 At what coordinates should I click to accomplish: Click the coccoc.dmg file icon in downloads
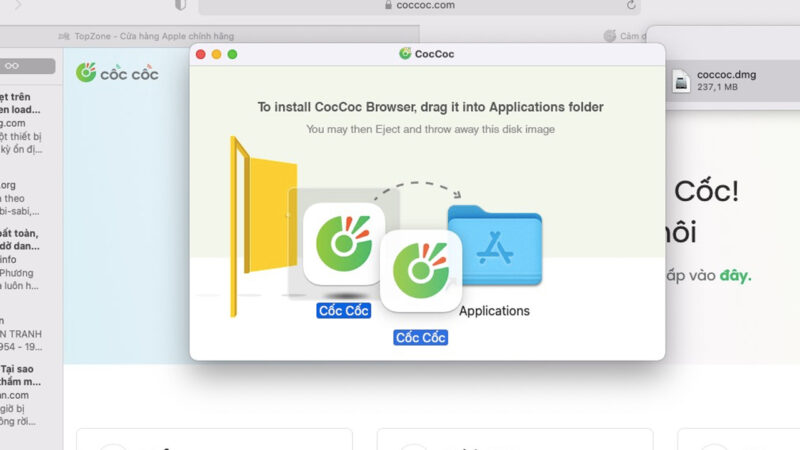coord(681,80)
